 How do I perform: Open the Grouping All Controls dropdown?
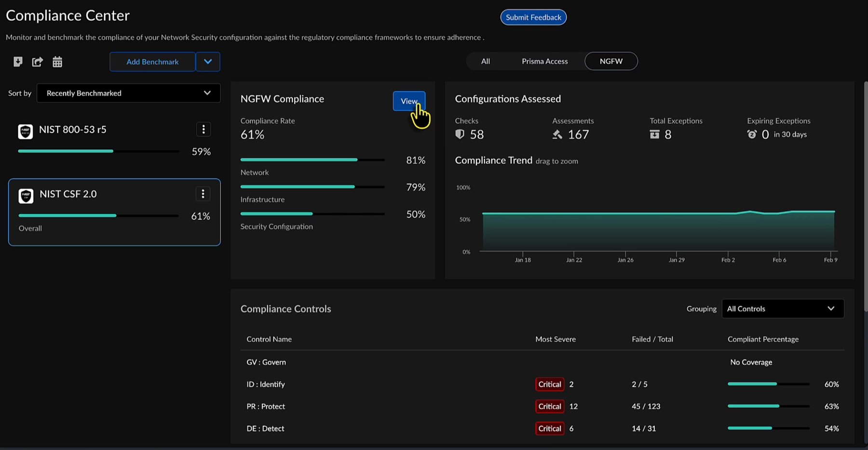click(782, 309)
